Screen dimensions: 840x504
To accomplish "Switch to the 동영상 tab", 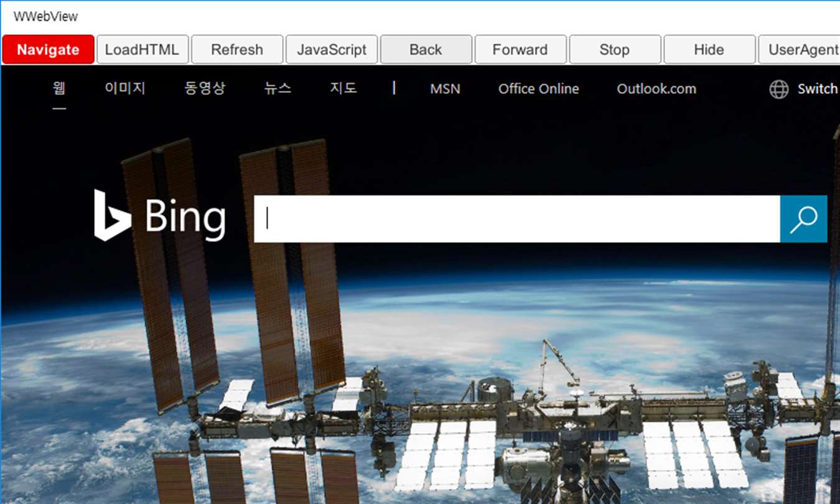I will pyautogui.click(x=205, y=88).
